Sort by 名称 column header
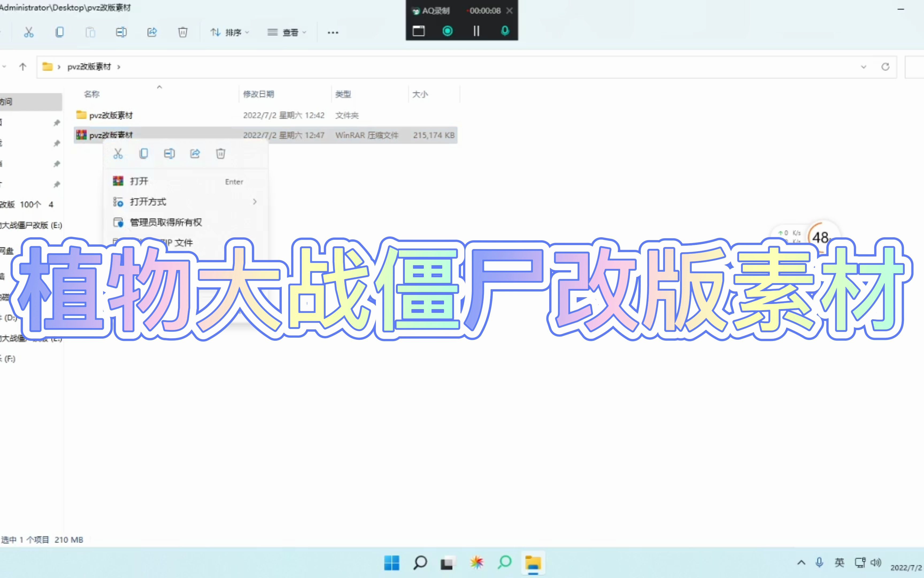The height and width of the screenshot is (578, 924). (x=92, y=94)
